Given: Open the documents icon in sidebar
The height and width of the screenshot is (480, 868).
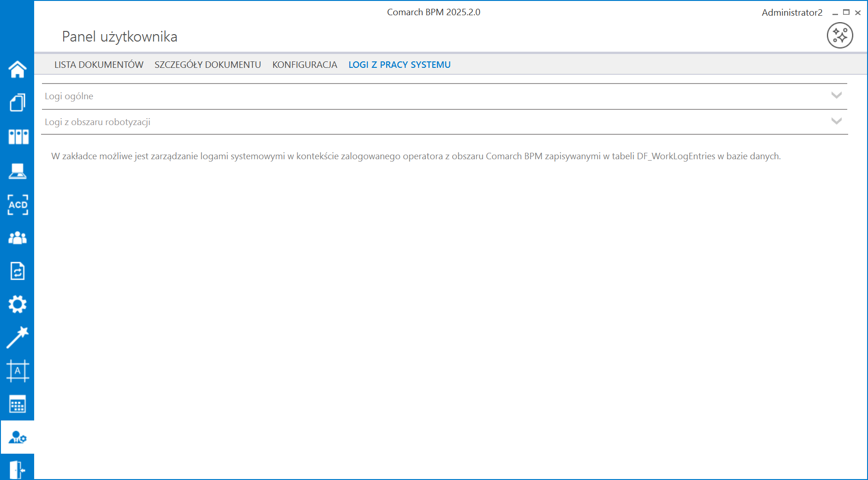Looking at the screenshot, I should 18,102.
